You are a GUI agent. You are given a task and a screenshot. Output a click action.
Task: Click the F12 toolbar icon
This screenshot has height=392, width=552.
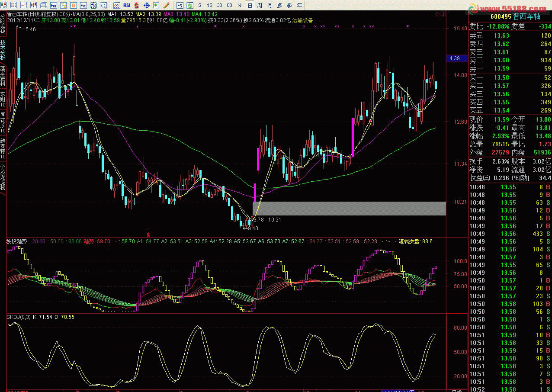pos(83,5)
